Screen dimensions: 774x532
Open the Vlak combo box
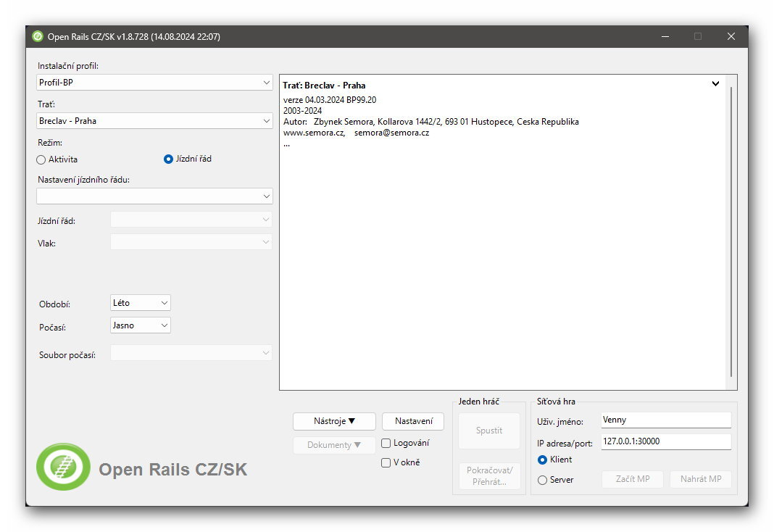pos(191,242)
